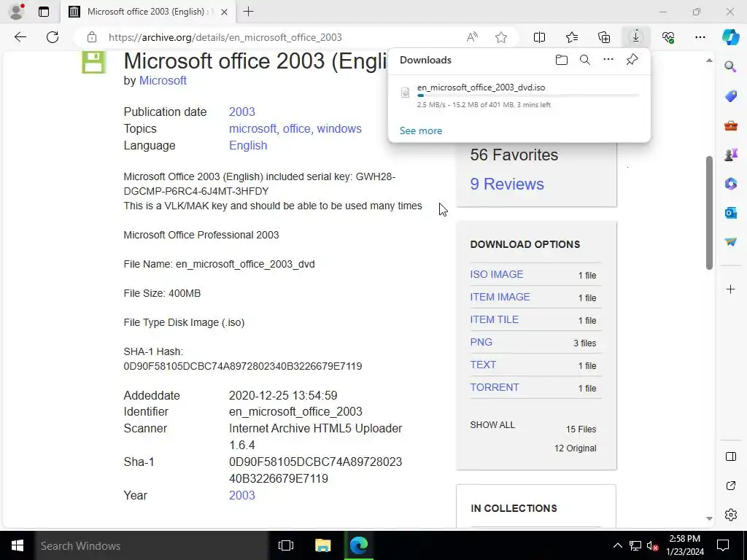
Task: Go back to the previous page
Action: (20, 37)
